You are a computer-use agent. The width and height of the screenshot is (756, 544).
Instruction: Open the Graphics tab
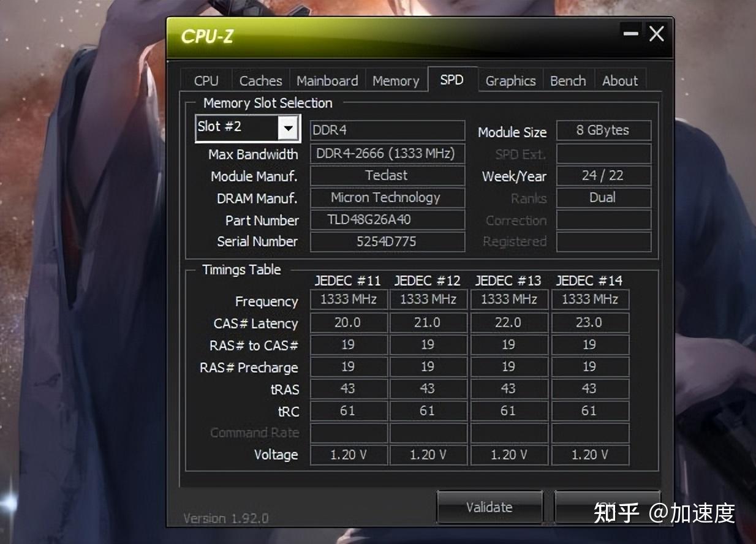510,81
